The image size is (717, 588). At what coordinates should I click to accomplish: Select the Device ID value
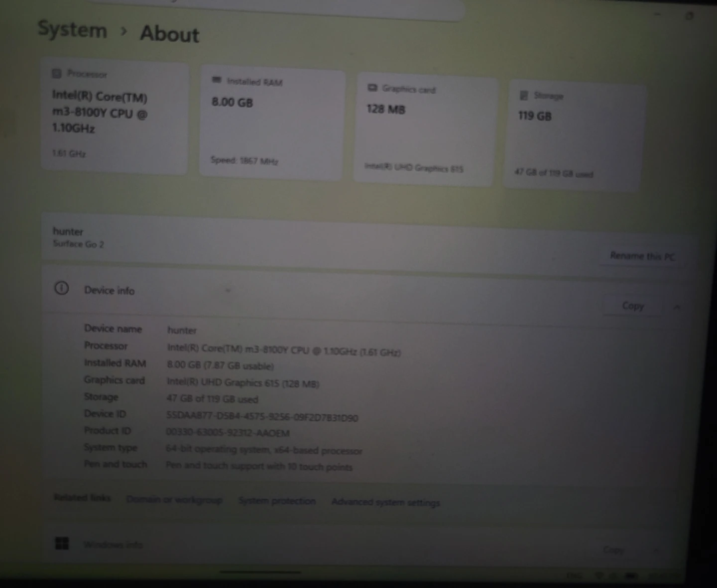pos(262,417)
